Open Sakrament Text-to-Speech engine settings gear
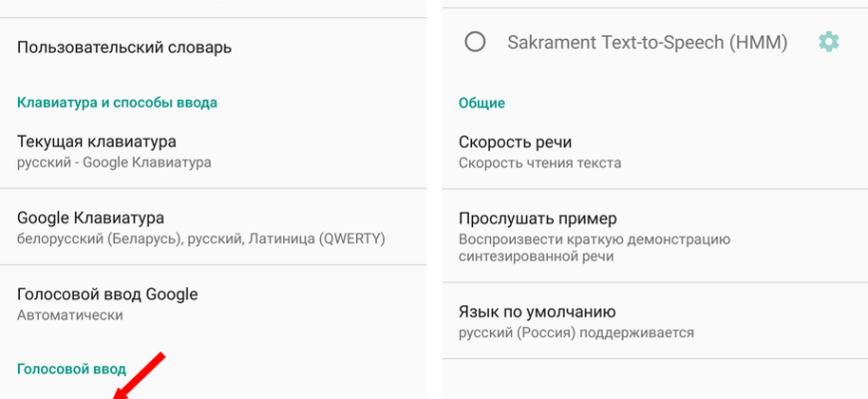 click(x=828, y=42)
